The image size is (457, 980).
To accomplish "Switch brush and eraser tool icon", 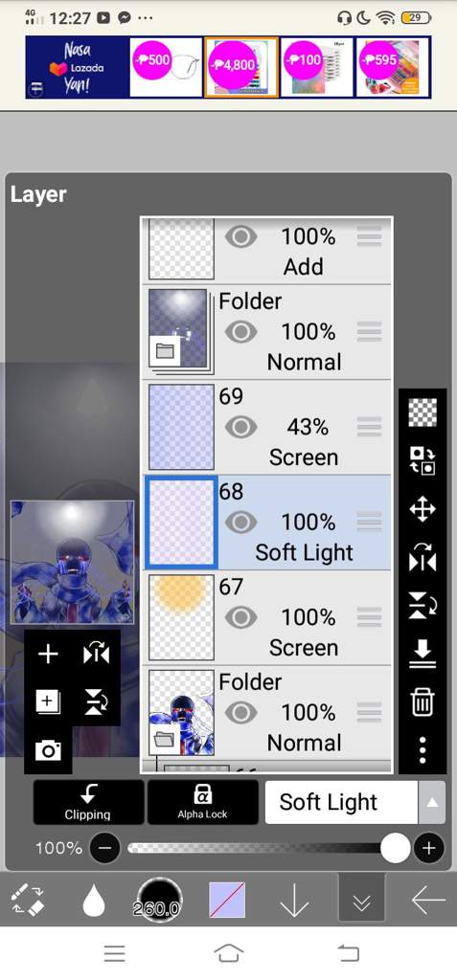I will coord(28,900).
